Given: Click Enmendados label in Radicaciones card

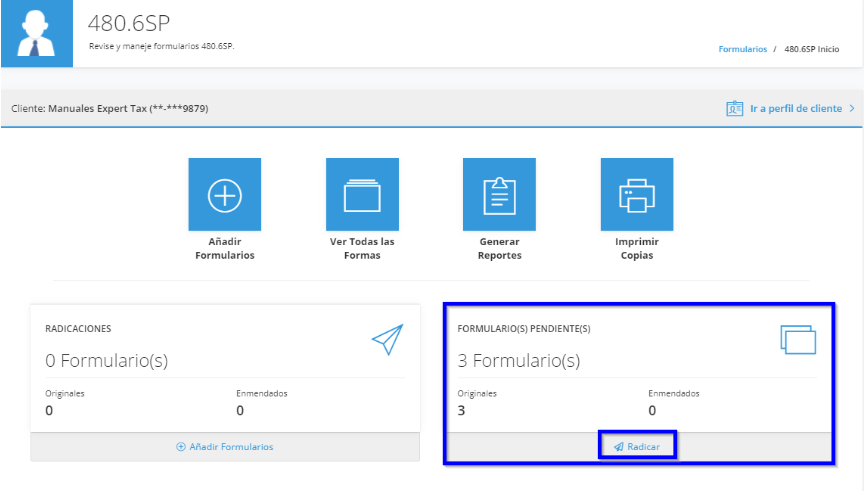Looking at the screenshot, I should click(x=262, y=393).
